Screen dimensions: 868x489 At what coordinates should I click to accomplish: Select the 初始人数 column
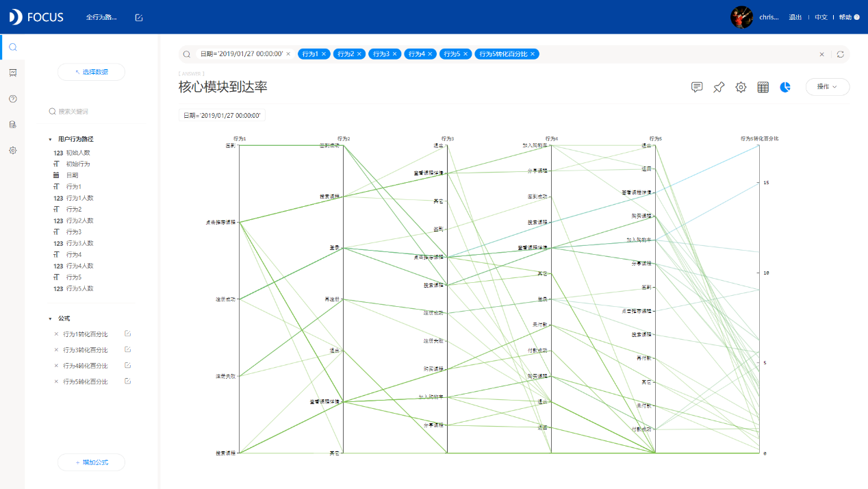(78, 153)
